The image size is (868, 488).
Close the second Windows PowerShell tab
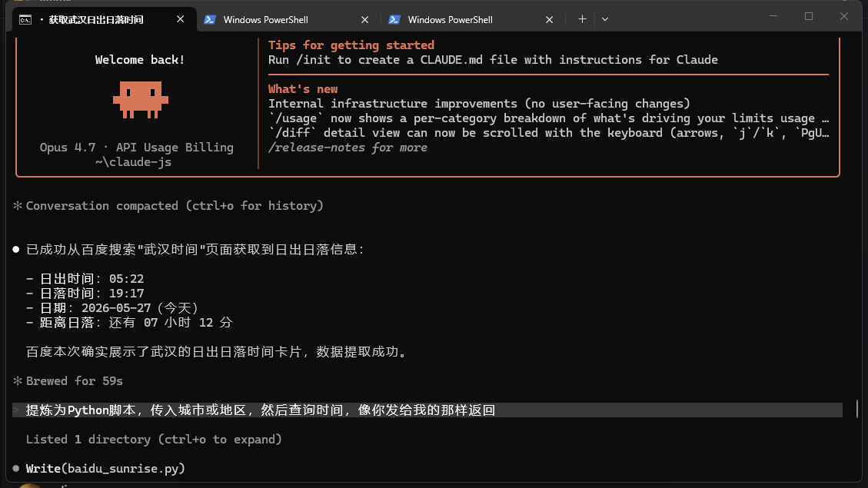click(364, 19)
